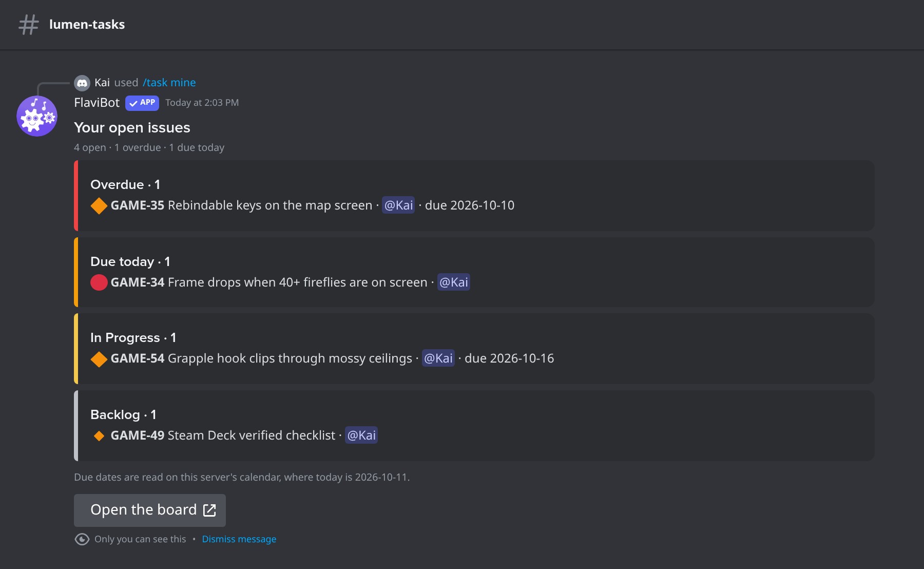Viewport: 924px width, 569px height.
Task: Click the Only you can see this label
Action: click(x=140, y=539)
